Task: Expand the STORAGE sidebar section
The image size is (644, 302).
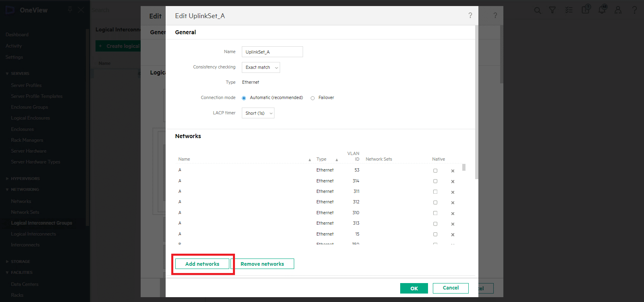Action: [x=7, y=262]
